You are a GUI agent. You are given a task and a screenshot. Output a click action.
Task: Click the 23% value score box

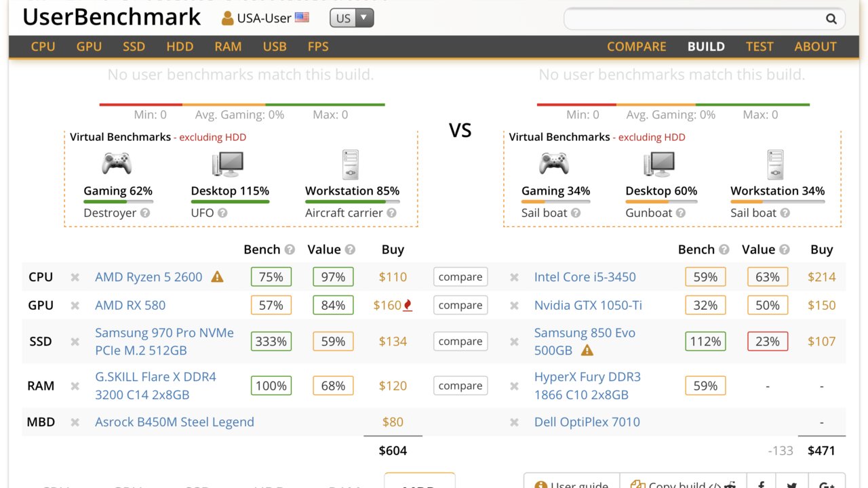click(768, 342)
